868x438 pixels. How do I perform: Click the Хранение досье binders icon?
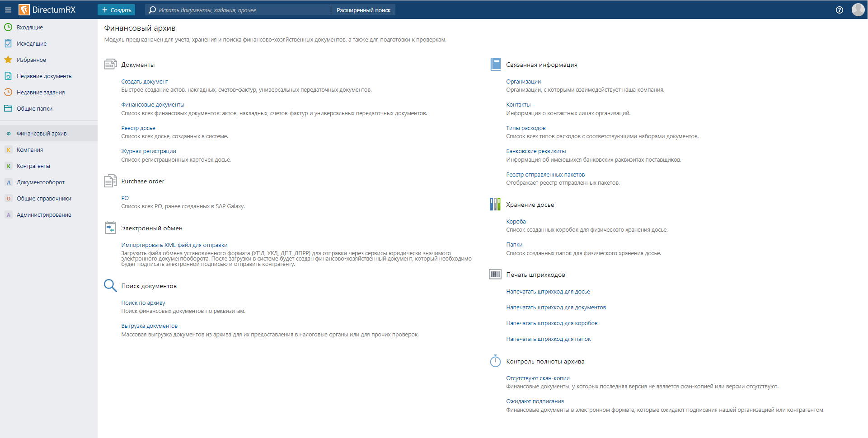click(495, 204)
